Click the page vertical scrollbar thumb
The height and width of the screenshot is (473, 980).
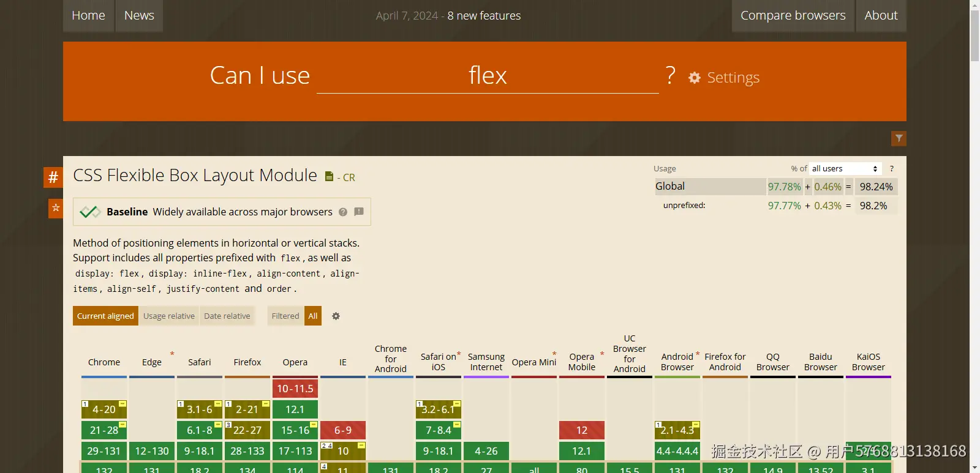click(974, 35)
